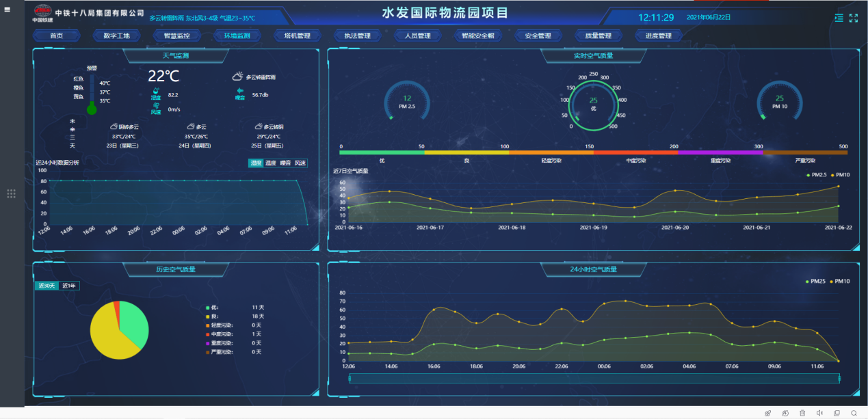Go to the 首页 home page
The image size is (868, 419).
pyautogui.click(x=56, y=36)
